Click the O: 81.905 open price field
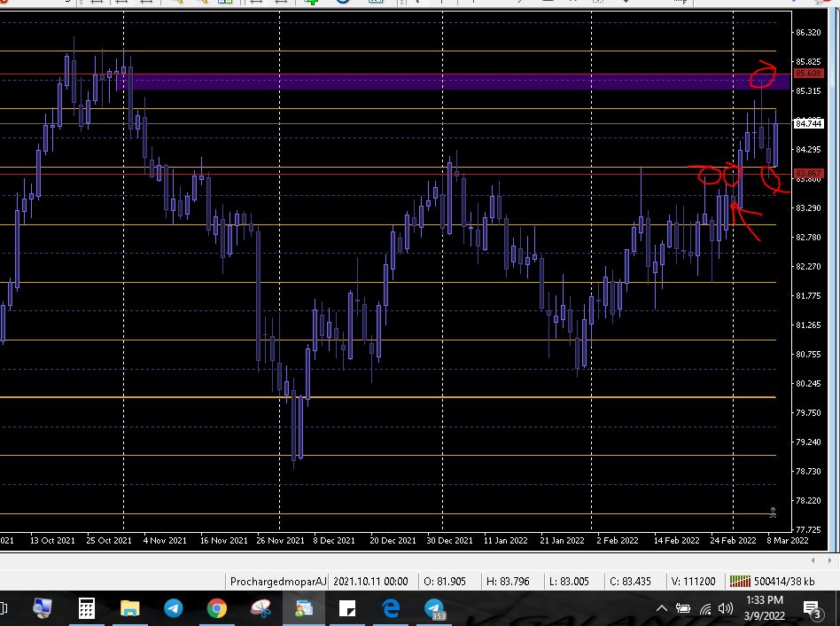The width and height of the screenshot is (840, 626). coord(445,582)
